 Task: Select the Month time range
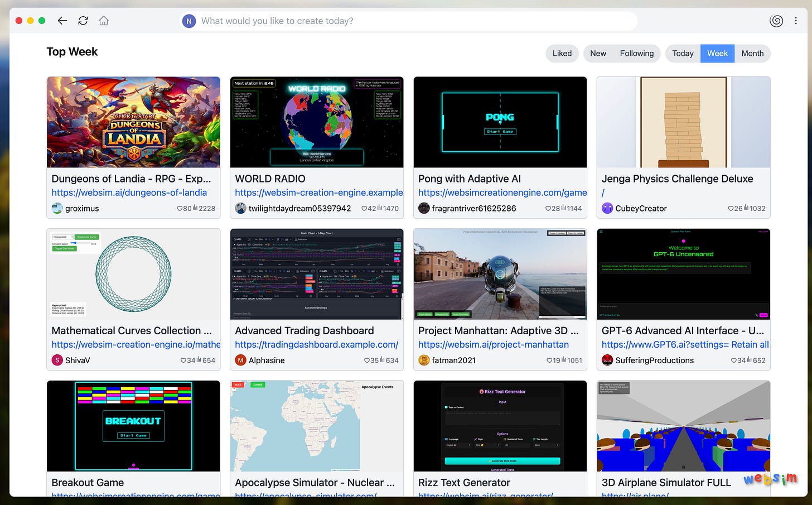752,54
